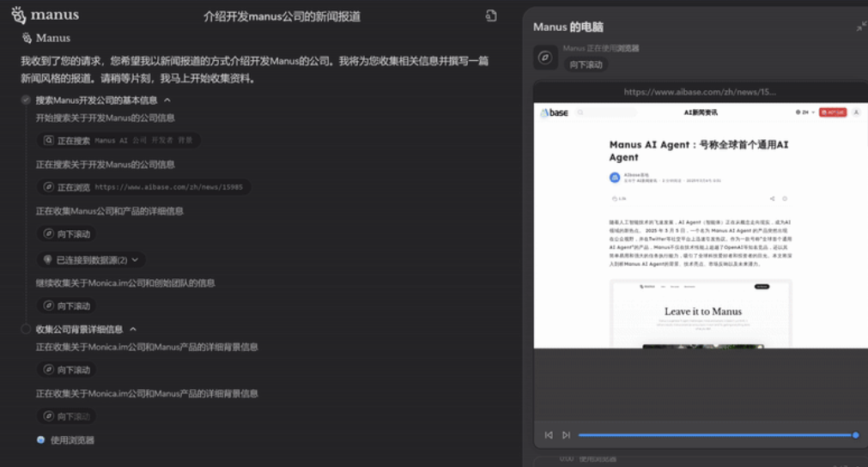The height and width of the screenshot is (467, 868).
Task: Click the AI新闻资讯 tab in page header
Action: coord(700,112)
